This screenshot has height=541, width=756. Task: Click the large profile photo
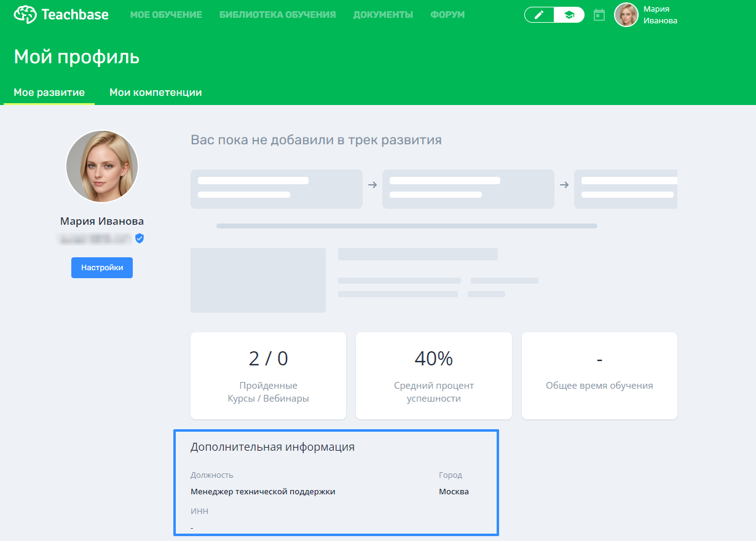[102, 166]
